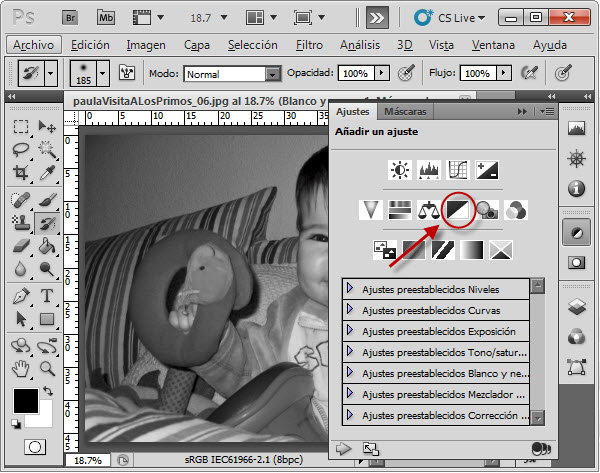The width and height of the screenshot is (600, 473).
Task: Add an Exposure adjustment
Action: point(487,170)
